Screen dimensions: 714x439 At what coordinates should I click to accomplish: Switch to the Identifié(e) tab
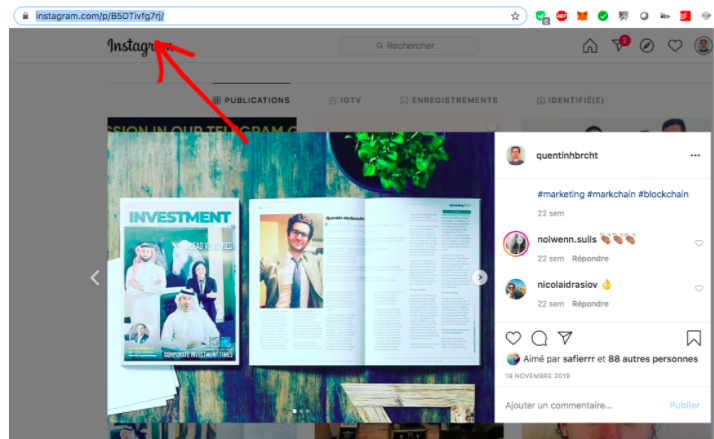[x=571, y=100]
